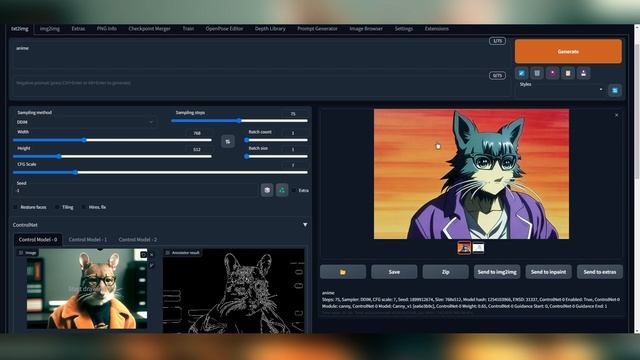The height and width of the screenshot is (360, 640).
Task: Click the blue refresh styles icon
Action: [615, 90]
